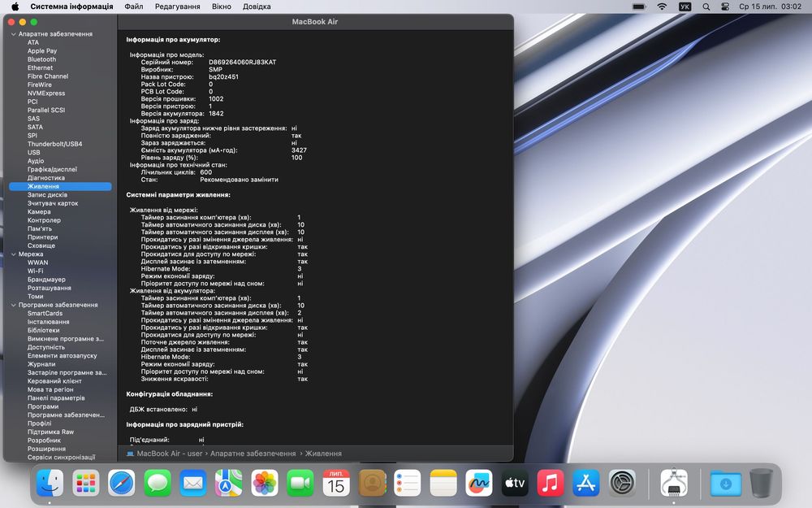This screenshot has height=508, width=812.
Task: Open App Store in Dock
Action: [x=586, y=483]
